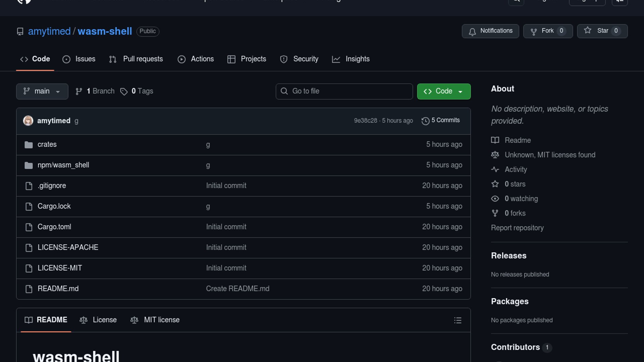Image resolution: width=644 pixels, height=362 pixels.
Task: Click amytimed's avatar thumbnail
Action: coord(28,121)
